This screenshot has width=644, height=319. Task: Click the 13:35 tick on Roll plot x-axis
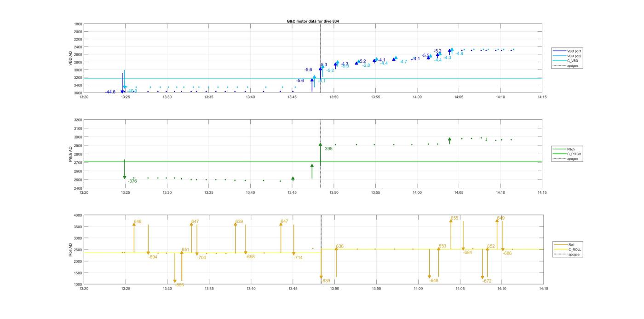(209, 289)
